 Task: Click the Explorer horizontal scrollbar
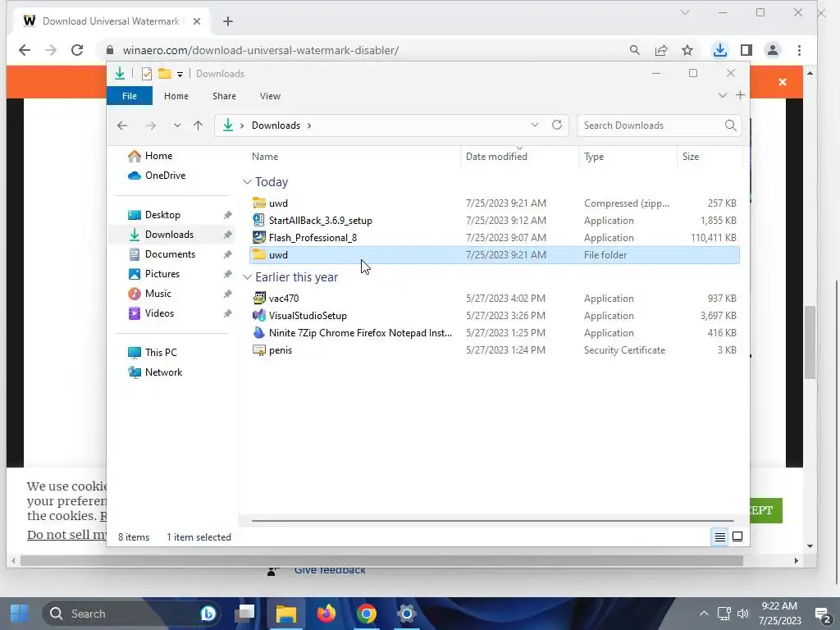pos(492,520)
